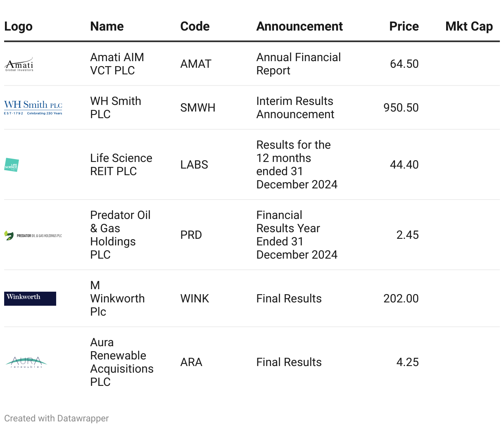Click the Code column header
The height and width of the screenshot is (428, 504).
(195, 26)
